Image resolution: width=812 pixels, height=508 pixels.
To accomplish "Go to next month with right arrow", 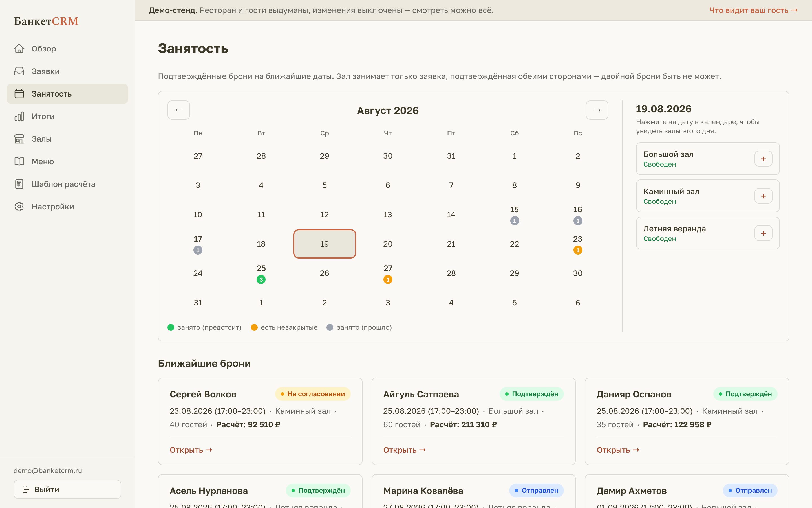I will click(597, 110).
